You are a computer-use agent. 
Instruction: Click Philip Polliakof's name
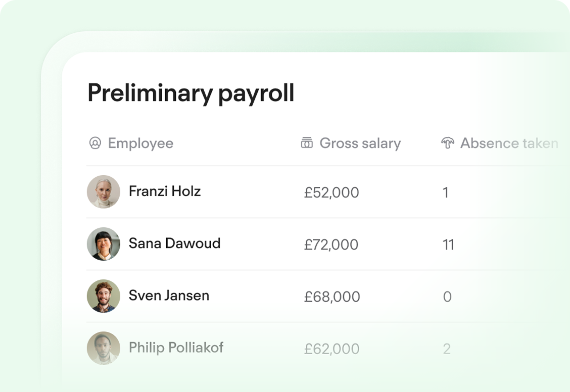coord(176,348)
